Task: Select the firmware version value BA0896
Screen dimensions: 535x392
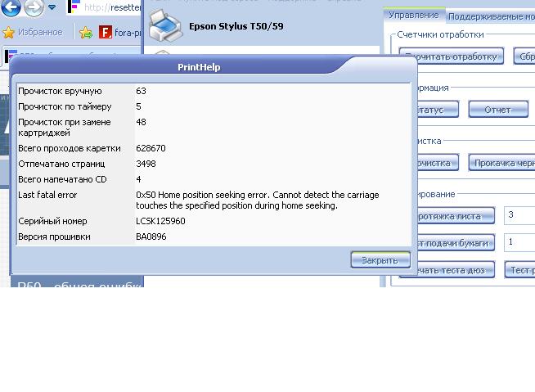Action: pos(151,237)
